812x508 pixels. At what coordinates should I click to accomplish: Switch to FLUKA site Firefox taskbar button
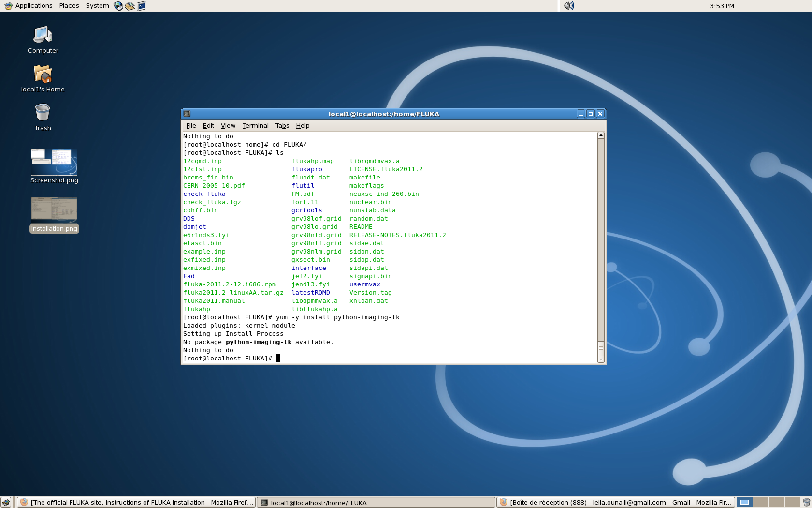(136, 502)
